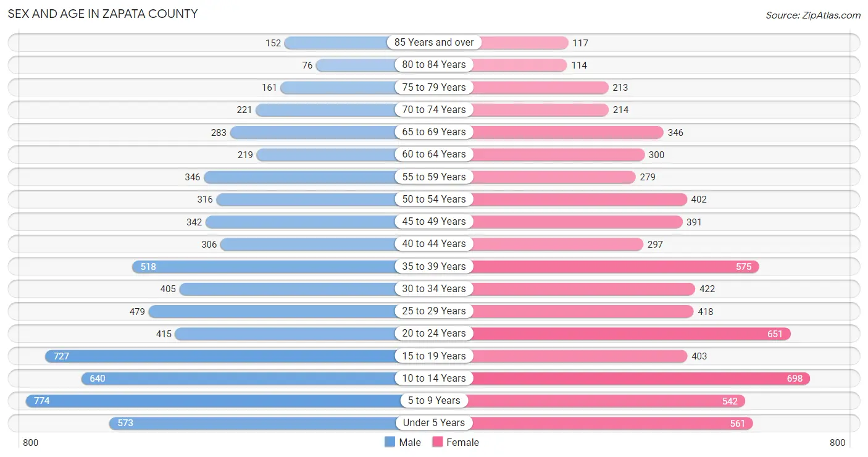Click the 50 to 54 Years label
Viewport: 868px width, 457px height.
(434, 199)
